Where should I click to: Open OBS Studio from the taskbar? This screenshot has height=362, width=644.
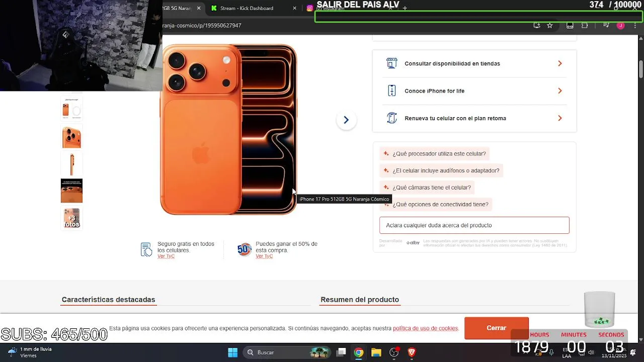click(394, 352)
